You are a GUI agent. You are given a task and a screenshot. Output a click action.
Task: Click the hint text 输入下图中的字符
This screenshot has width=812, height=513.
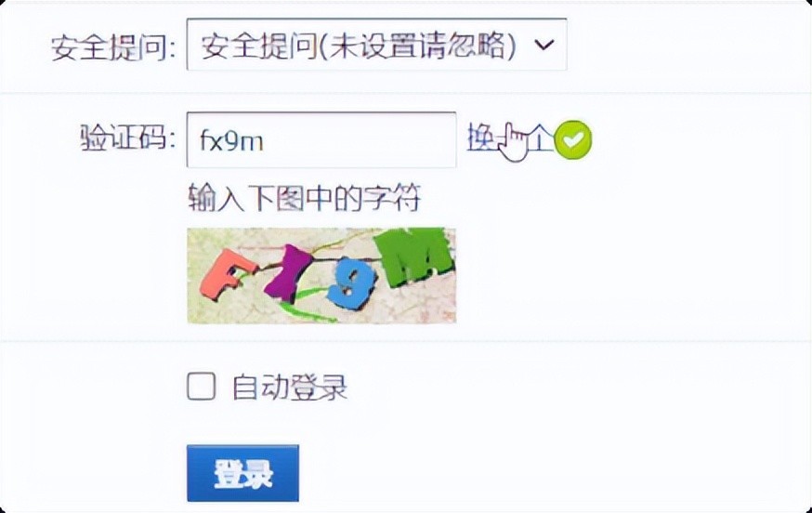(304, 197)
